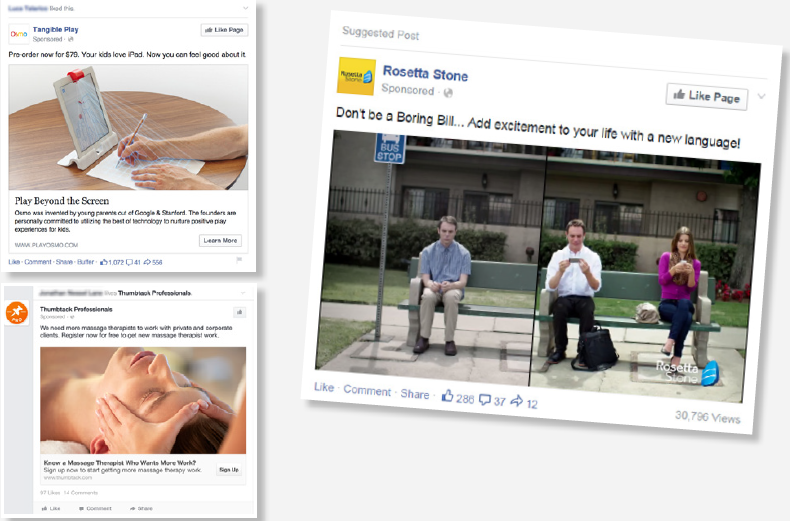Click the Comment link under Rosetta Stone video
Image resolution: width=790 pixels, height=521 pixels.
pyautogui.click(x=367, y=390)
